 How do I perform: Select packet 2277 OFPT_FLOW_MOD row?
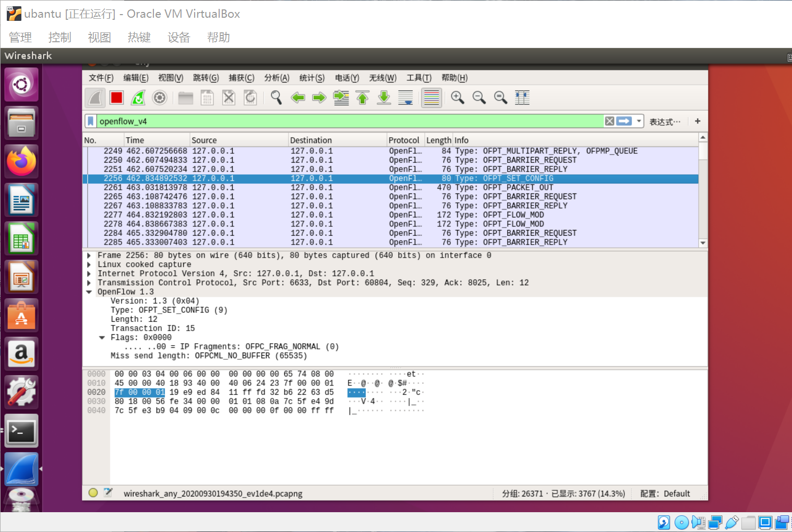pyautogui.click(x=390, y=215)
